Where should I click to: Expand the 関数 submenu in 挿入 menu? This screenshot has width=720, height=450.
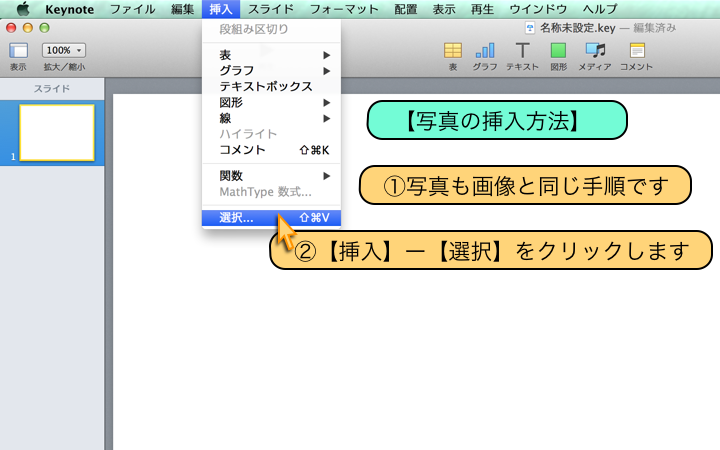[x=271, y=176]
